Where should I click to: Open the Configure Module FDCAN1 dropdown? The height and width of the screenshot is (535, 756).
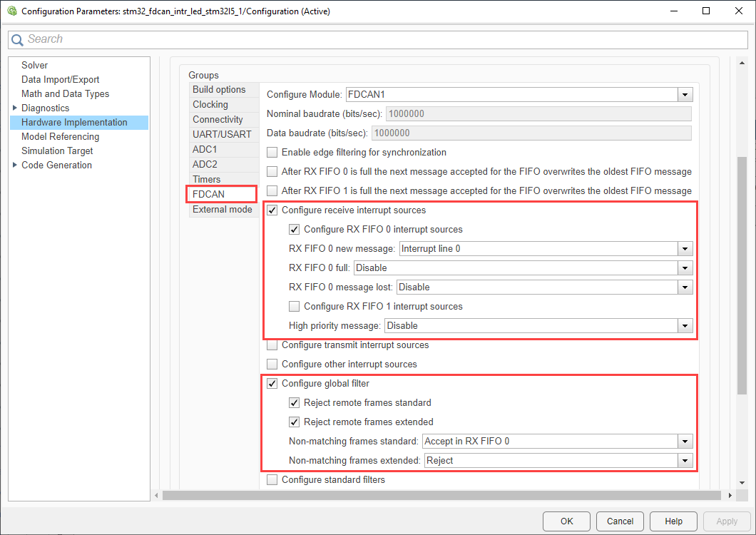pos(685,95)
